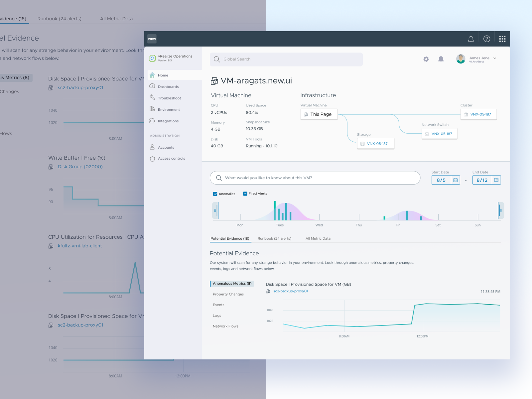Open the application grid launcher
Screen dimensions: 532x399
502,39
